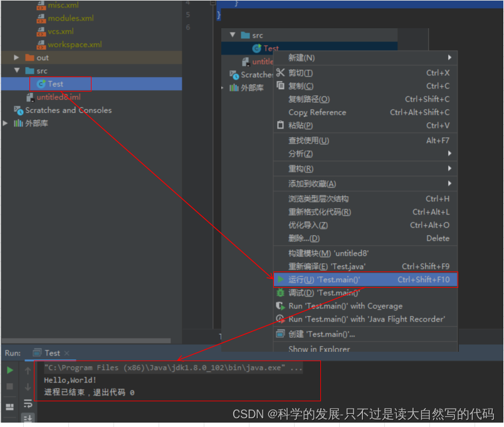Choose 构建模块(M) 'untitled8' menu item
Screen dimensions: 504x427
[365, 253]
